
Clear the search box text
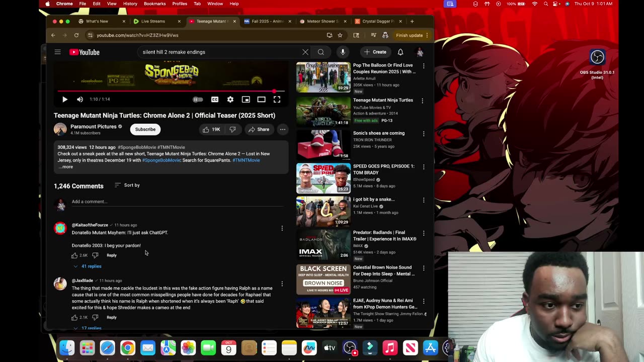click(x=305, y=52)
